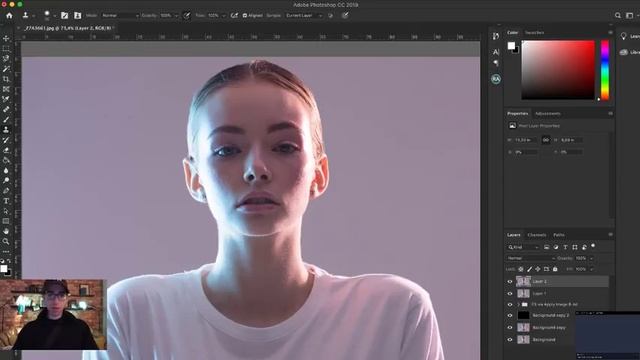640x360 pixels.
Task: Switch to the Channels tab
Action: click(x=537, y=235)
